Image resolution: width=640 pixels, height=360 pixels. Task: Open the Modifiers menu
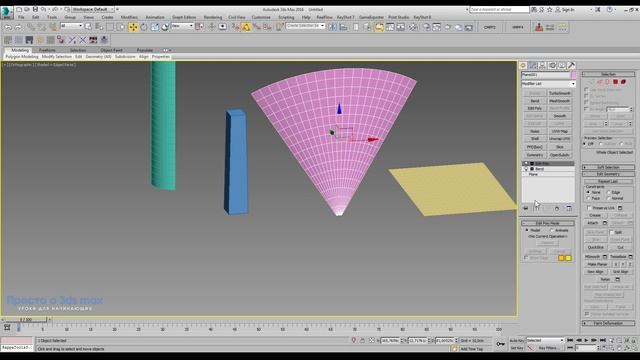[129, 17]
